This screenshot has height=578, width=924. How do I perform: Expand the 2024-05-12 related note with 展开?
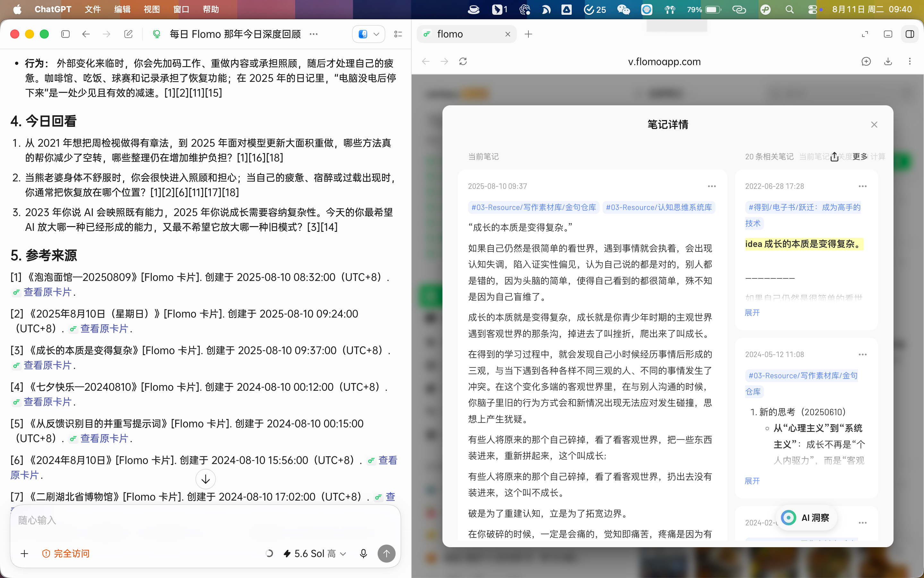[752, 481]
